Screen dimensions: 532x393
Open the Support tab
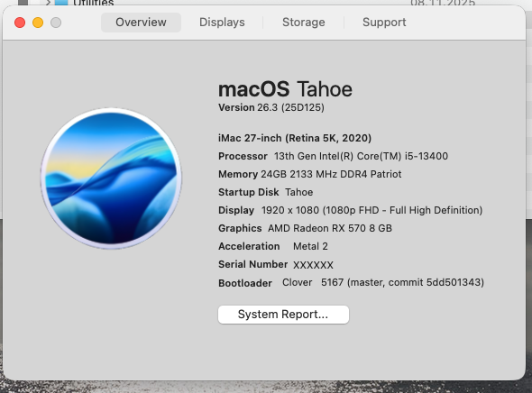384,23
